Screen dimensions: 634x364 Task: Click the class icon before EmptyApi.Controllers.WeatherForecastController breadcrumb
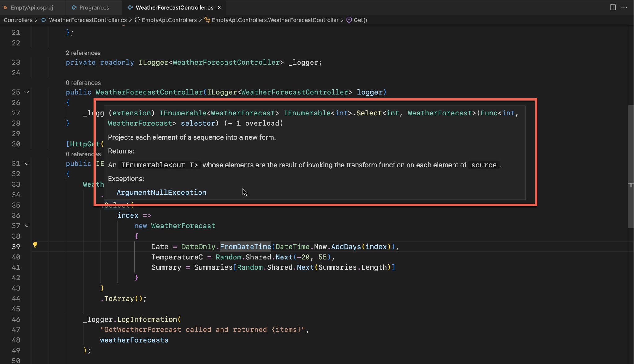click(207, 20)
